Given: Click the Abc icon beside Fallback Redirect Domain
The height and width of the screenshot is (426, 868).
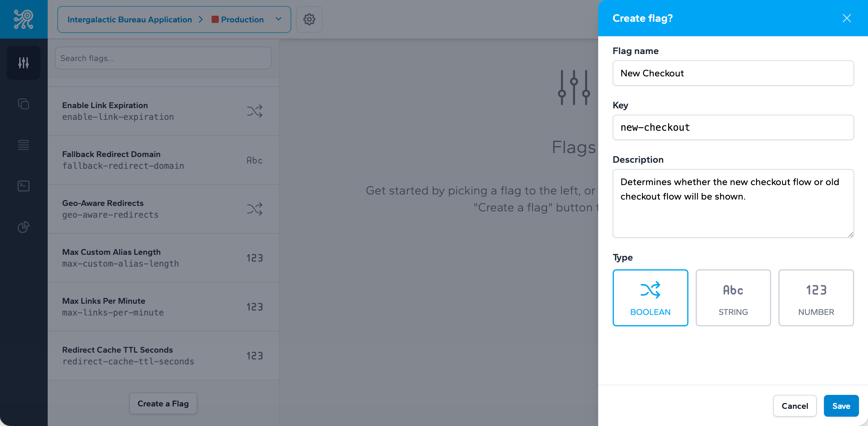Looking at the screenshot, I should [255, 160].
